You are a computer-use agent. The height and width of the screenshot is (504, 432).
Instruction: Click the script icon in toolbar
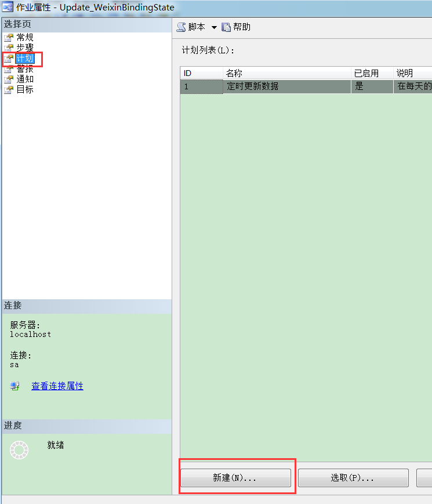tap(181, 27)
